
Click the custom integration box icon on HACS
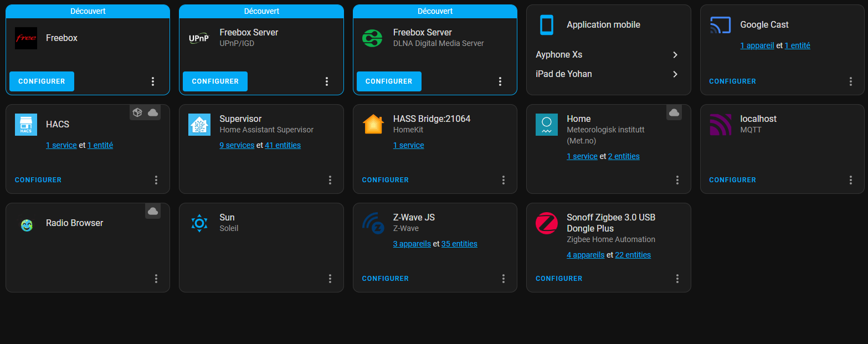point(137,112)
